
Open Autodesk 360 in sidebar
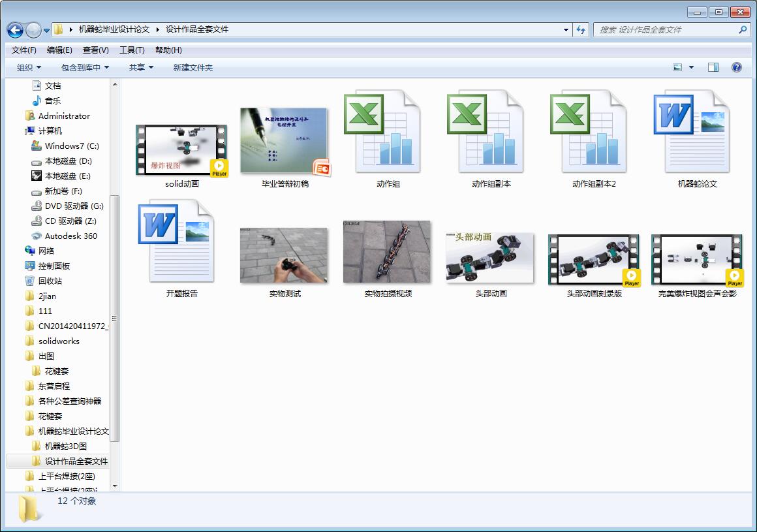[70, 236]
